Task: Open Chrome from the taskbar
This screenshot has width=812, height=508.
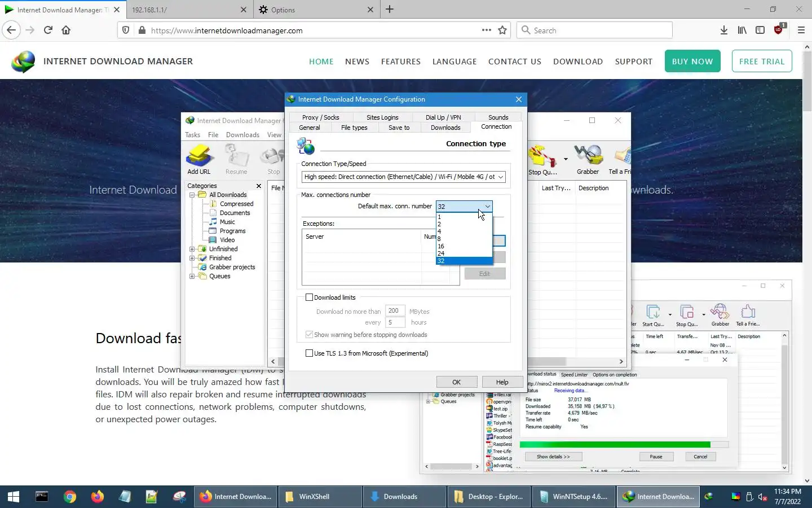Action: click(70, 497)
